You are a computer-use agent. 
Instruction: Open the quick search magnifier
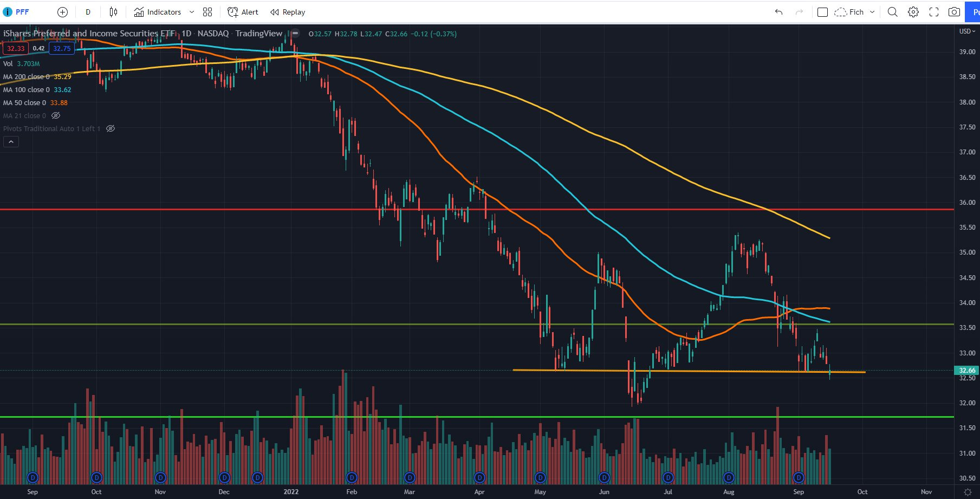[893, 12]
